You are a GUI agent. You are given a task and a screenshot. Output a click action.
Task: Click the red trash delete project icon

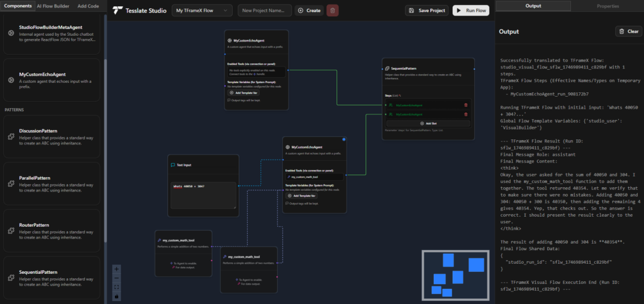coord(333,10)
